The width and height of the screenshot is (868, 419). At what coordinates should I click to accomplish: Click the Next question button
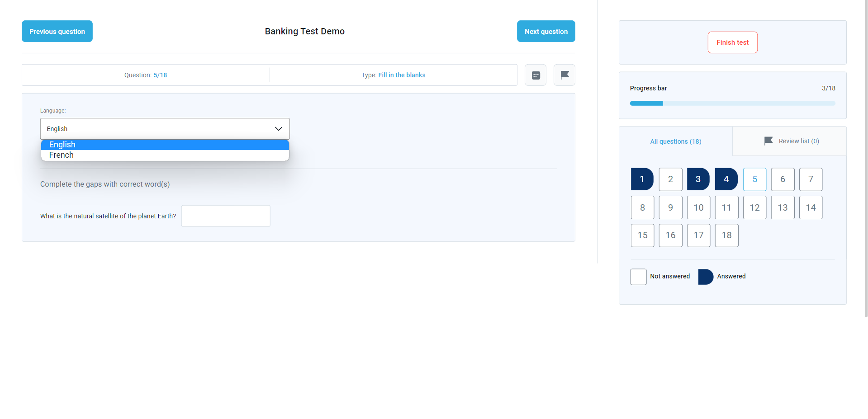pos(546,31)
